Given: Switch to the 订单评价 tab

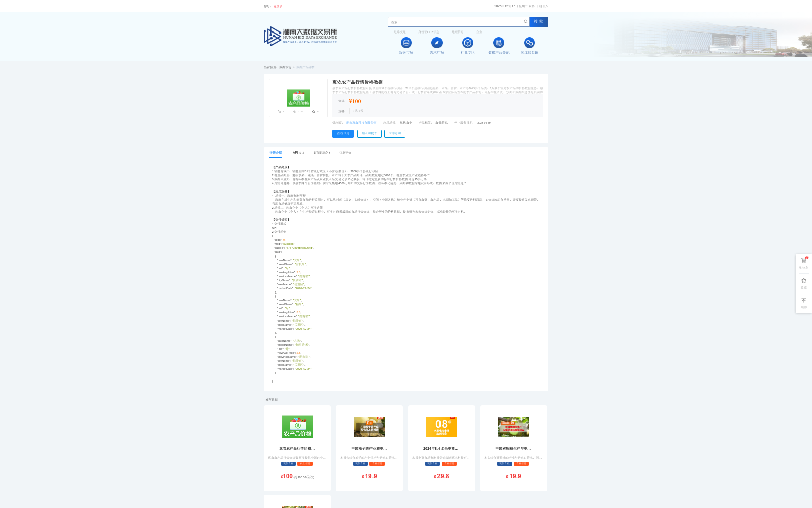Looking at the screenshot, I should (x=345, y=153).
